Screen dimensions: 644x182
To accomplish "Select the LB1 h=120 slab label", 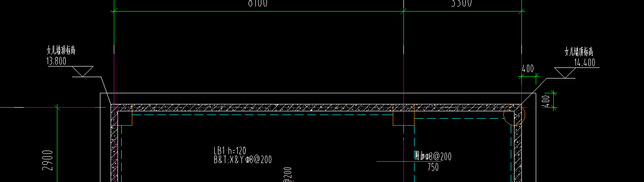I will [x=230, y=151].
